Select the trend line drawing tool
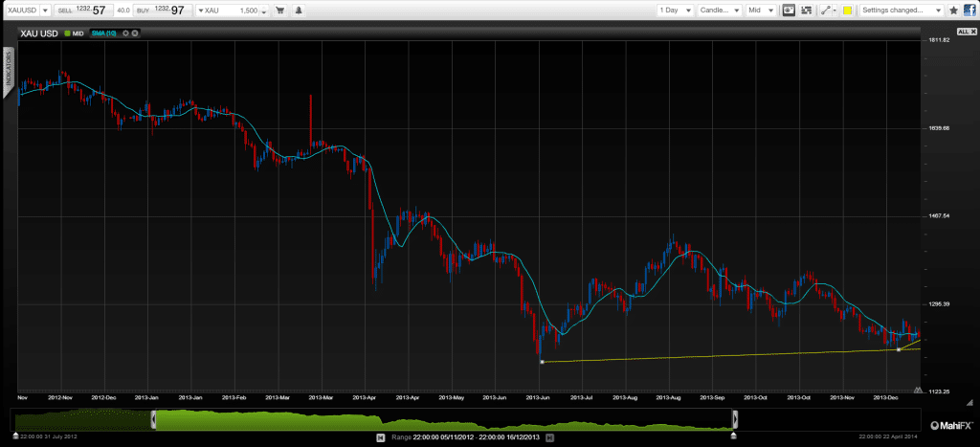The width and height of the screenshot is (980, 447). pyautogui.click(x=825, y=10)
